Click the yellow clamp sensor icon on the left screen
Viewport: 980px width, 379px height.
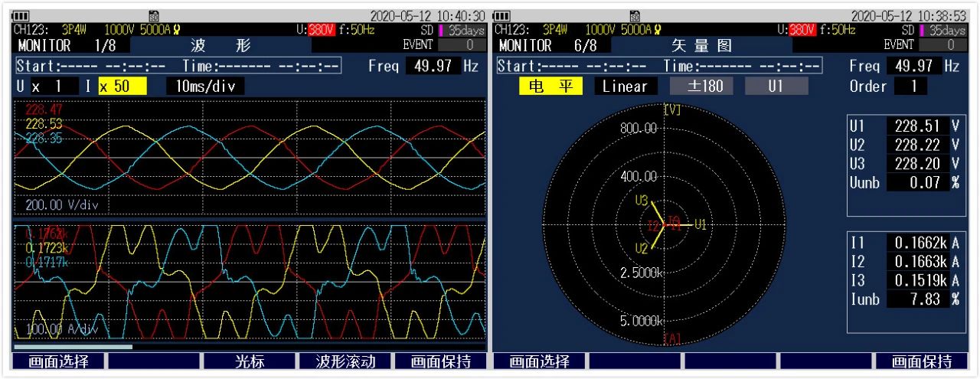177,31
